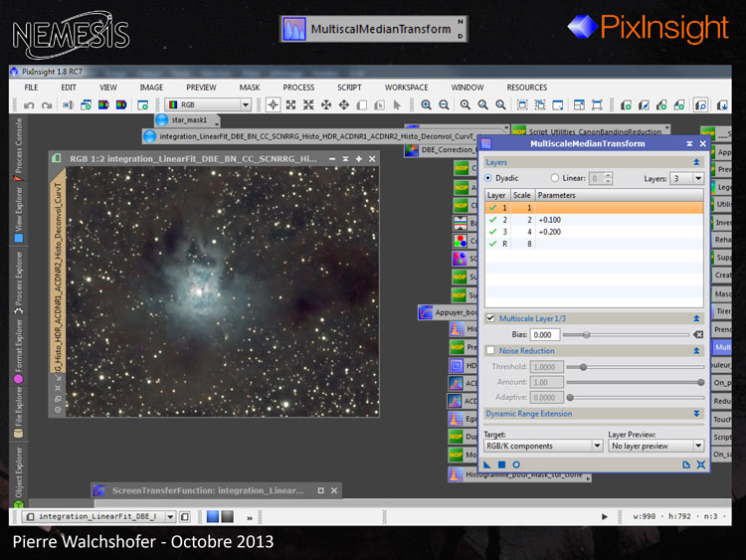Click the New Instance triangle in MultiscaleMedianTransform
This screenshot has height=560, width=746.
coord(486,465)
